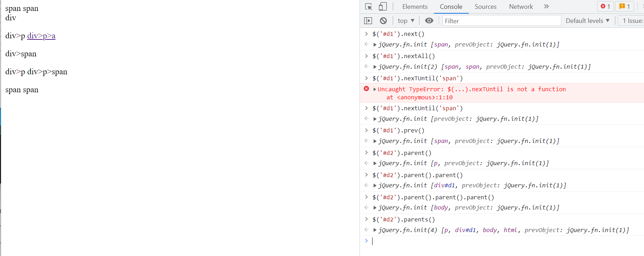The height and width of the screenshot is (256, 644).
Task: Switch to the Elements tab
Action: [x=415, y=7]
